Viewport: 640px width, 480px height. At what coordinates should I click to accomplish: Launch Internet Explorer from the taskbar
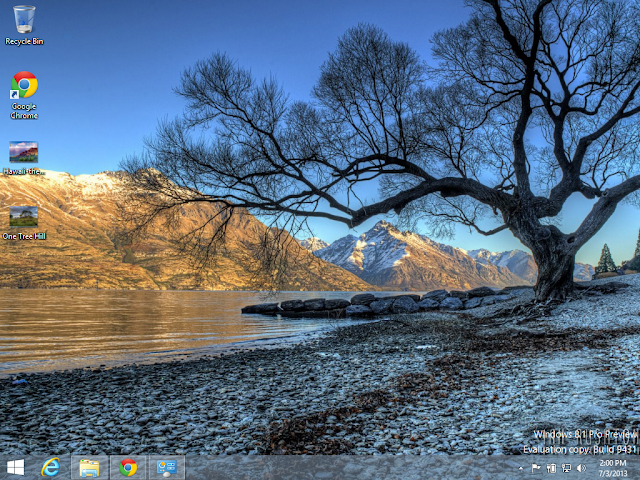51,467
